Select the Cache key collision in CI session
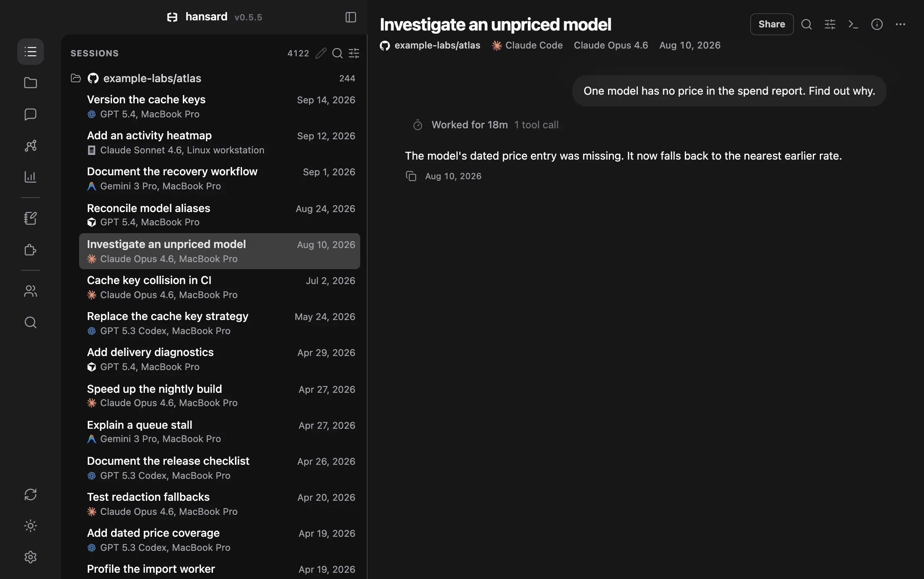Screen dimensions: 924x579 tap(220, 287)
